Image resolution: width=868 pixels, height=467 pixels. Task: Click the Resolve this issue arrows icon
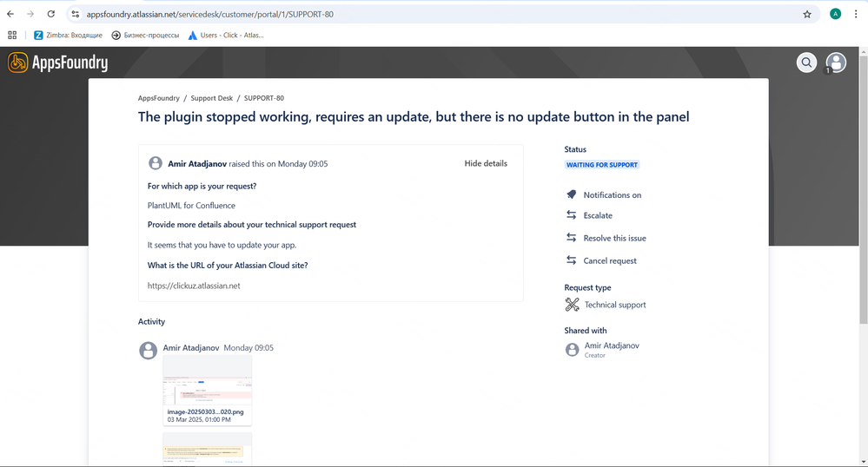(572, 237)
